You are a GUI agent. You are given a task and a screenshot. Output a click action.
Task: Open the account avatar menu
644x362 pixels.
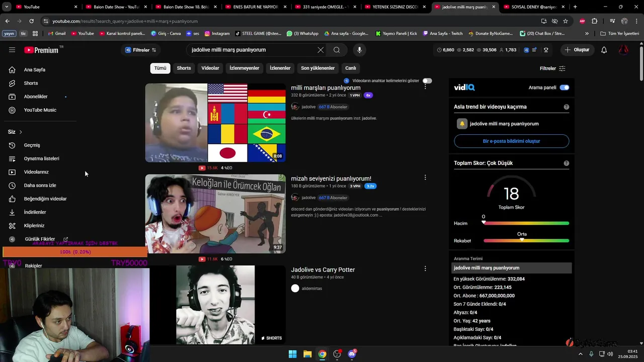623,50
